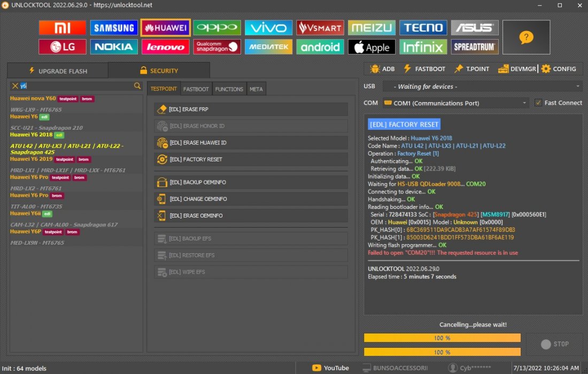588x374 pixels.
Task: Click the BUNSOACCESSORII computer name
Action: [395, 368]
